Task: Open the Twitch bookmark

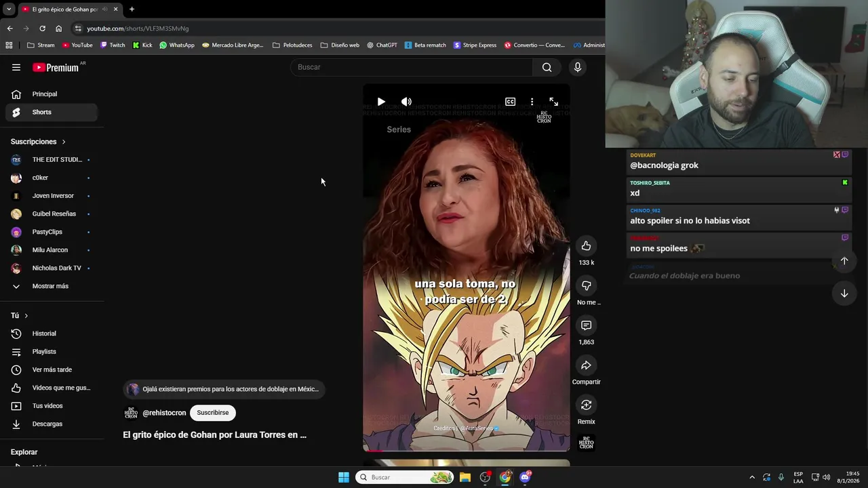Action: (x=113, y=45)
